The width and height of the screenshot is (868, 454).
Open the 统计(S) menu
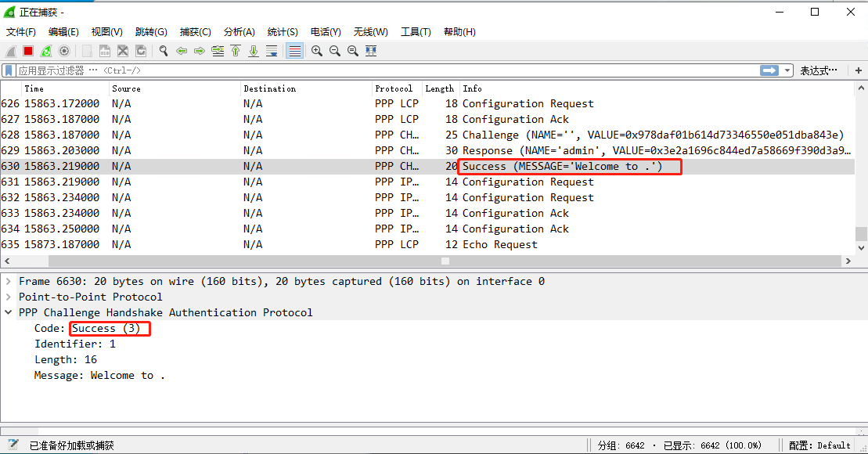point(283,32)
